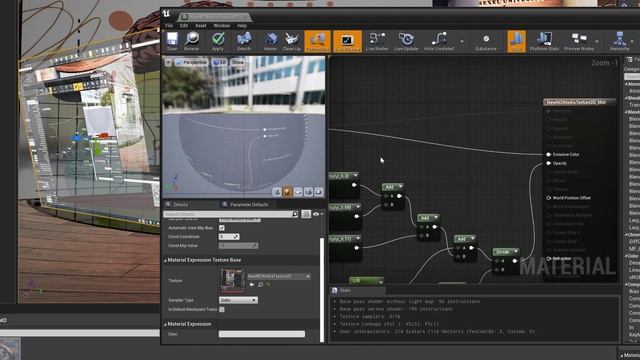
Task: Click the Texture asset thumbnail
Action: coord(233,281)
